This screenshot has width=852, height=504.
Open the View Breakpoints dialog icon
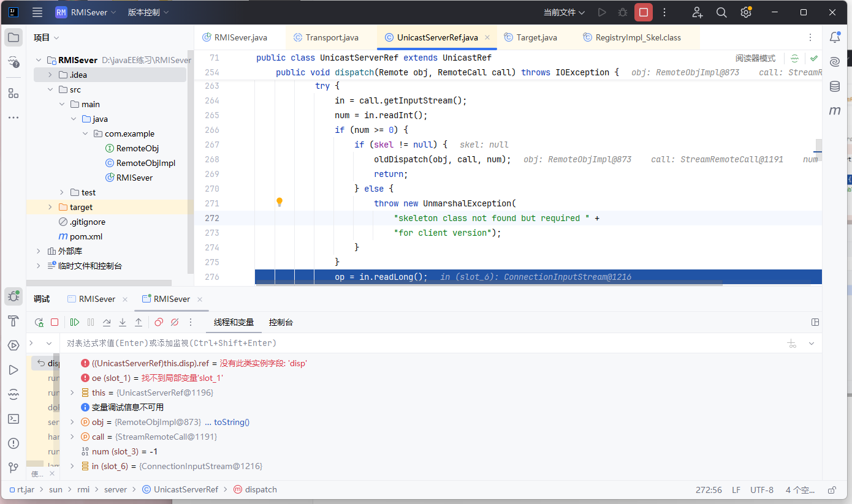coord(159,322)
